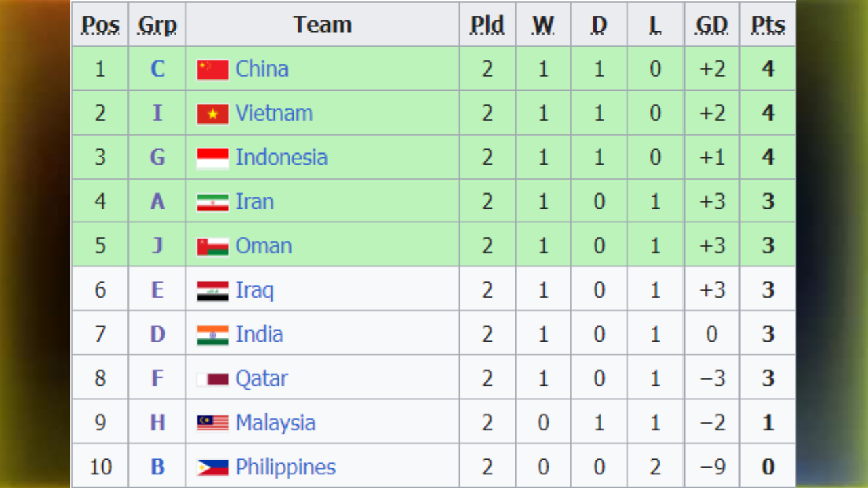868x488 pixels.
Task: Click the Indonesia flag icon
Action: click(x=212, y=158)
